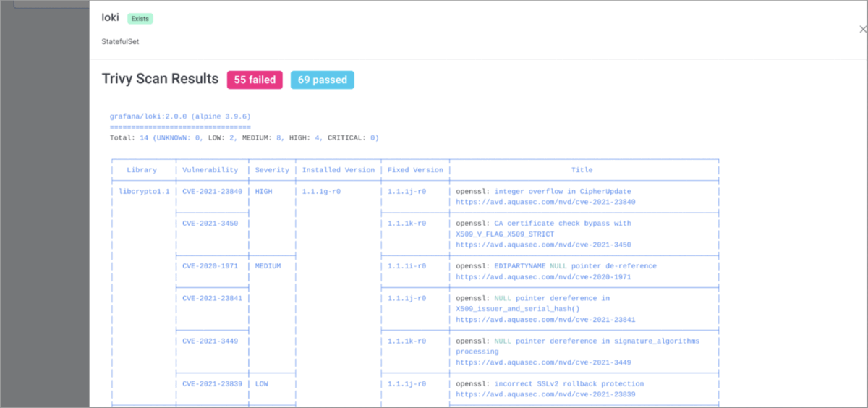The width and height of the screenshot is (868, 408).
Task: Click the CVE-2021-3450 vulnerability cell
Action: [210, 224]
